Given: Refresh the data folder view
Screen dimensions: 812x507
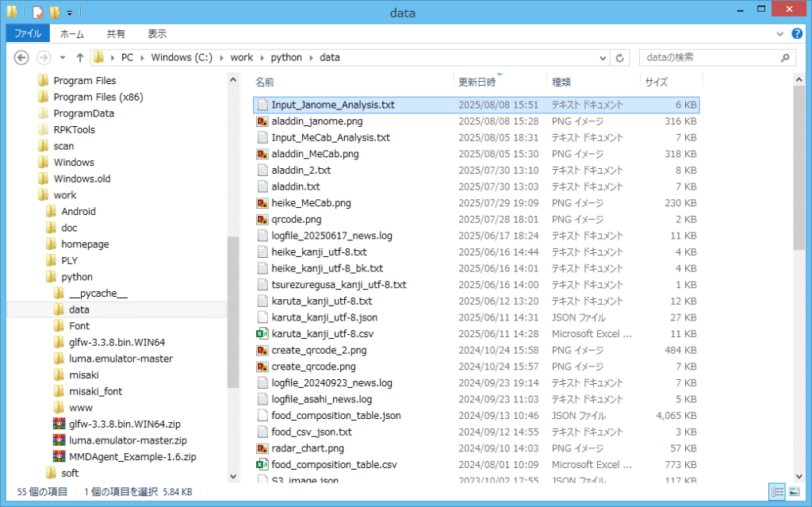Looking at the screenshot, I should 620,58.
